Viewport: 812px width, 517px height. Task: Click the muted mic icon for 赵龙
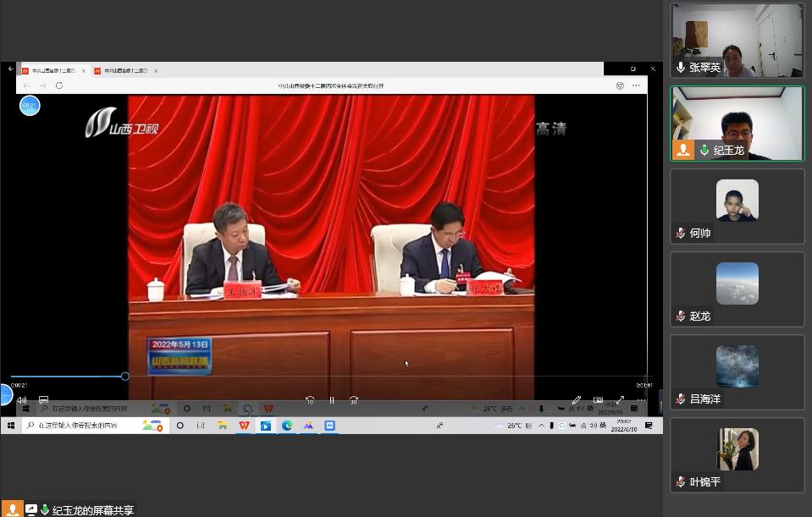pyautogui.click(x=680, y=316)
